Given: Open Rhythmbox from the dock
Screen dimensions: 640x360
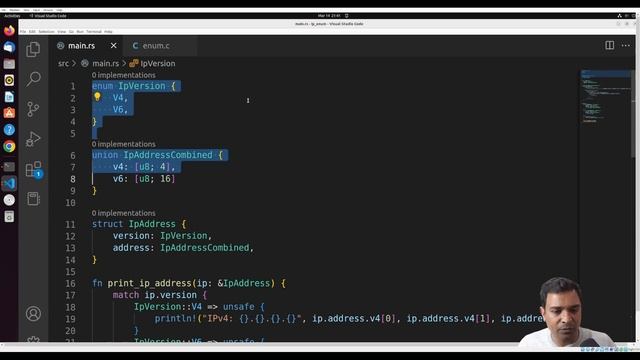Looking at the screenshot, I should [9, 80].
